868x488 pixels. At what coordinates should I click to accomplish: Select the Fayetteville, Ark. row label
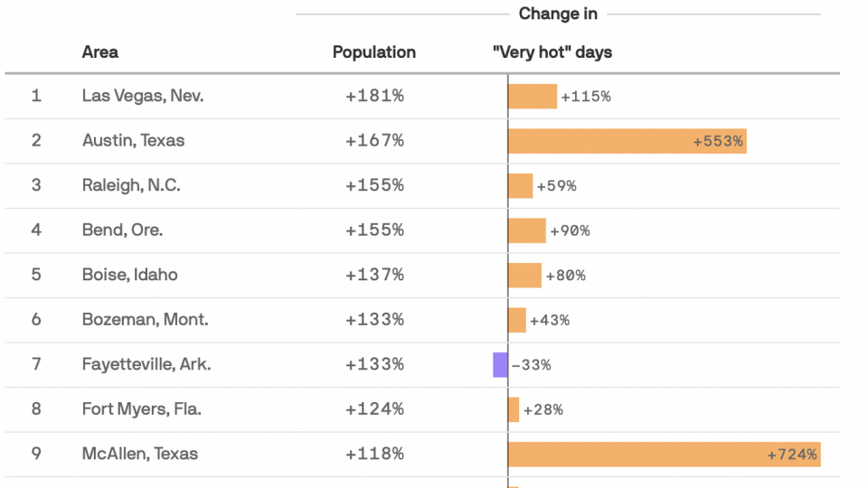(146, 364)
